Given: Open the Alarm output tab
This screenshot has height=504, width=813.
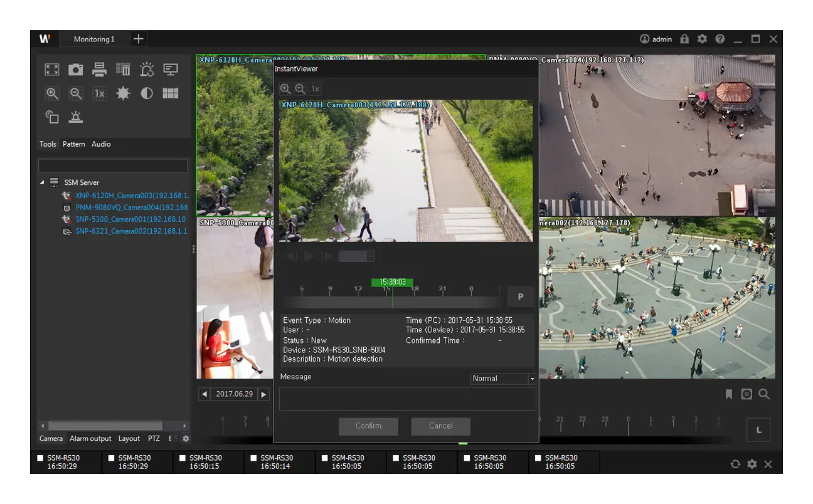Looking at the screenshot, I should point(90,439).
